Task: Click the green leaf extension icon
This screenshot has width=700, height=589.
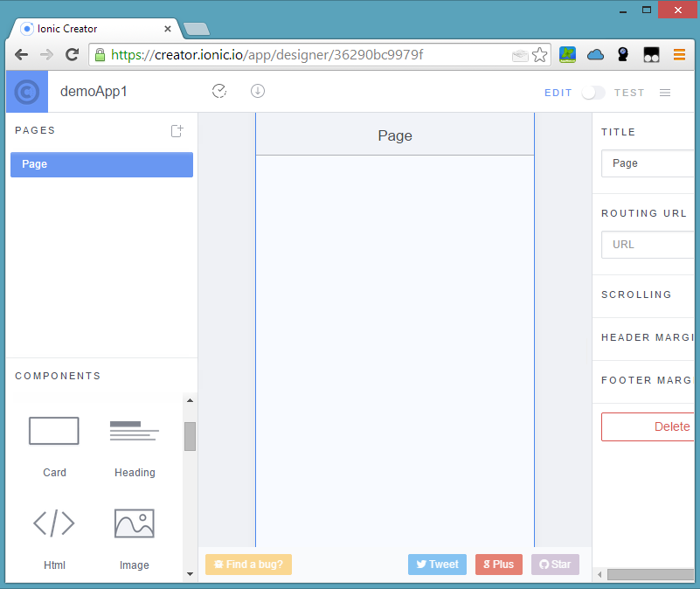Action: [567, 55]
